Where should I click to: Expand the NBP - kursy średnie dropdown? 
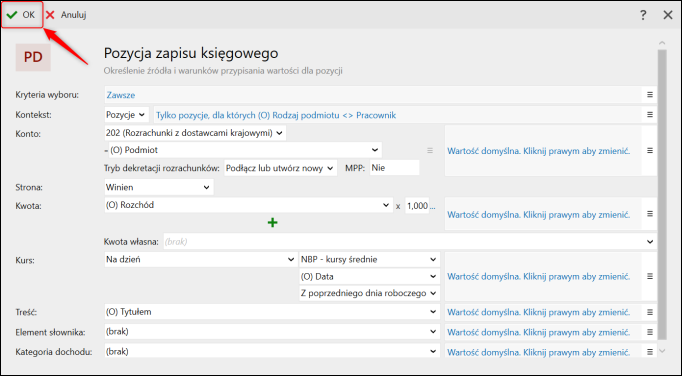coord(369,259)
